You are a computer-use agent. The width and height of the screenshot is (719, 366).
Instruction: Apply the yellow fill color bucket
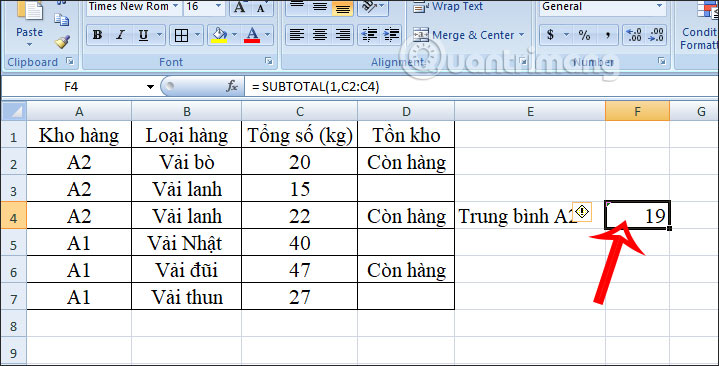(219, 35)
